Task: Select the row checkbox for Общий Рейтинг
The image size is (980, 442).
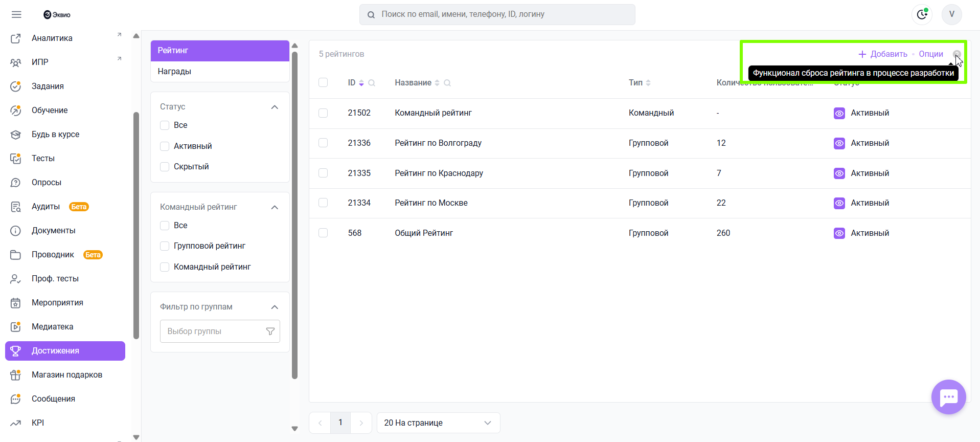Action: pos(323,233)
